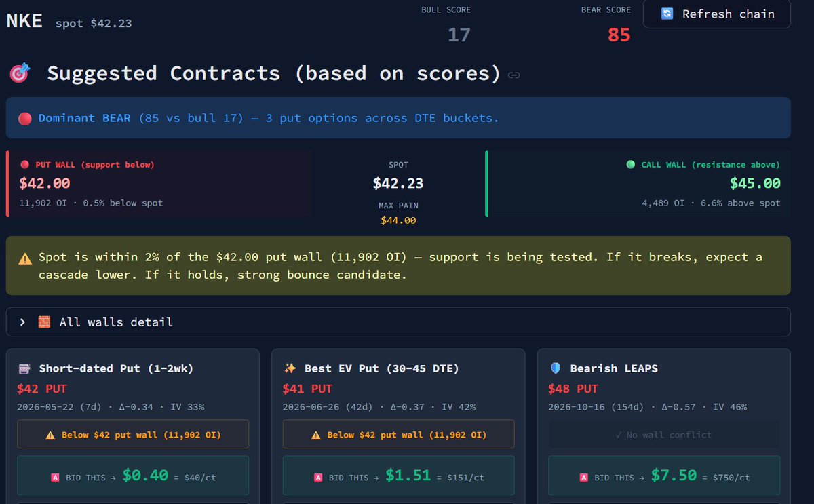Click the link anchor icon beside Suggested Contracts
This screenshot has height=504, width=814.
(514, 75)
